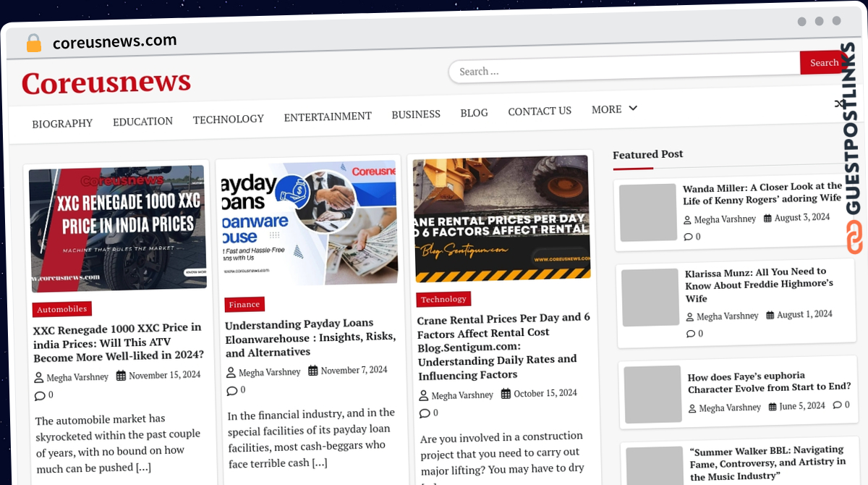
Task: Click the author icon on the Faye's euphoria post
Action: 692,409
